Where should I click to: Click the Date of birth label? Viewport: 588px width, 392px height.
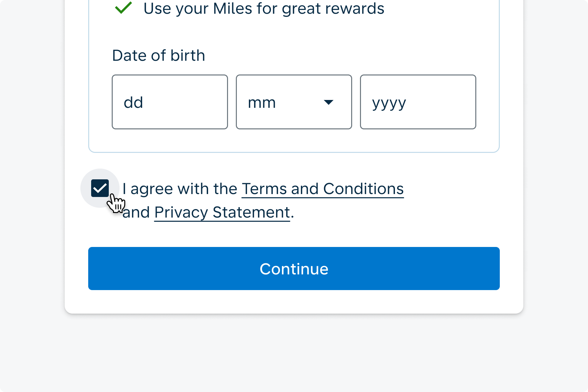[x=158, y=56]
